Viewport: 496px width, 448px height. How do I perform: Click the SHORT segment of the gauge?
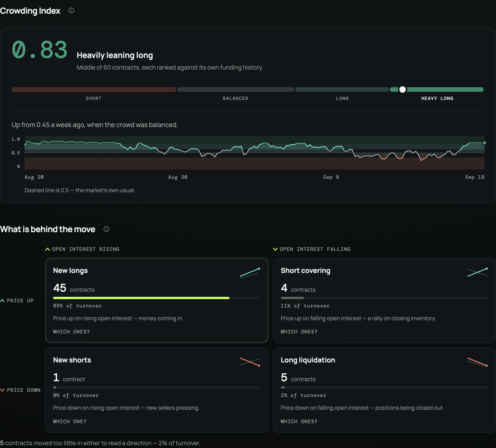pyautogui.click(x=94, y=90)
